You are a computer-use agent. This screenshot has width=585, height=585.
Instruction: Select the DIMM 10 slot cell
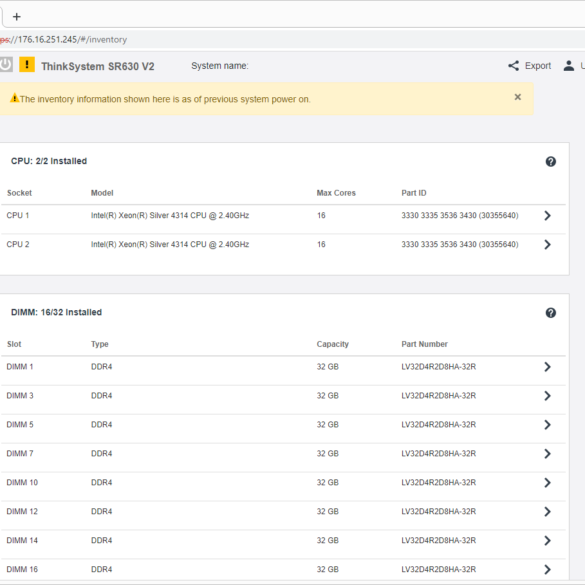coord(22,483)
